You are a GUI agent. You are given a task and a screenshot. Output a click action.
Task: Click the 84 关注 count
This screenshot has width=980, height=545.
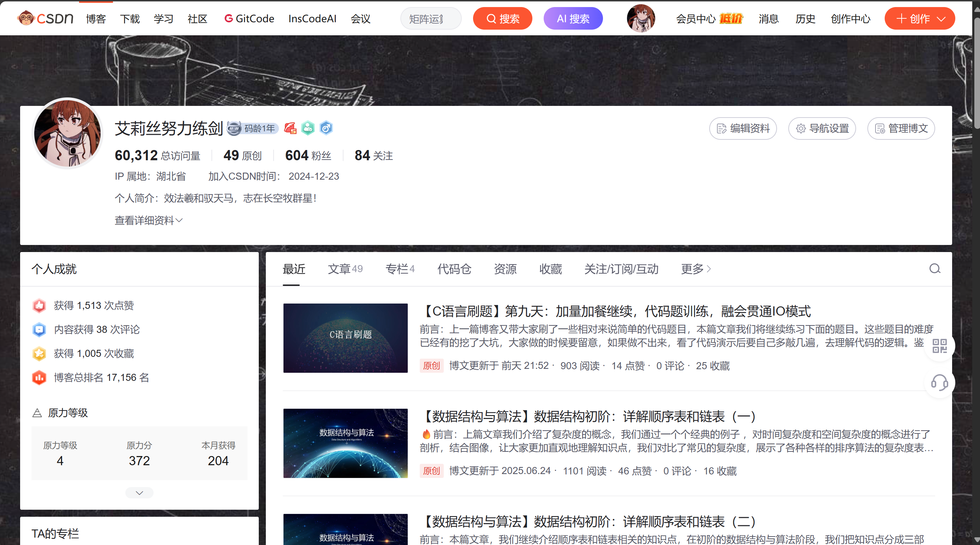coord(374,155)
